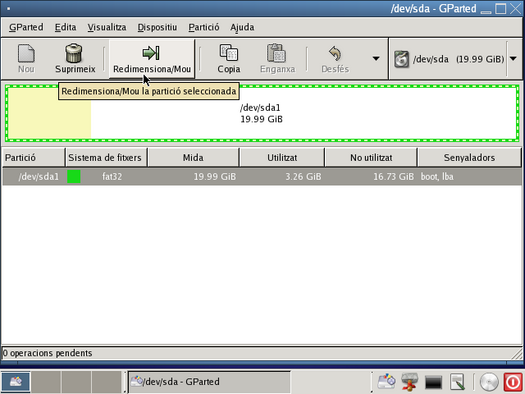Sort by the Sistema de fitxers column header
525x394 pixels.
point(106,157)
